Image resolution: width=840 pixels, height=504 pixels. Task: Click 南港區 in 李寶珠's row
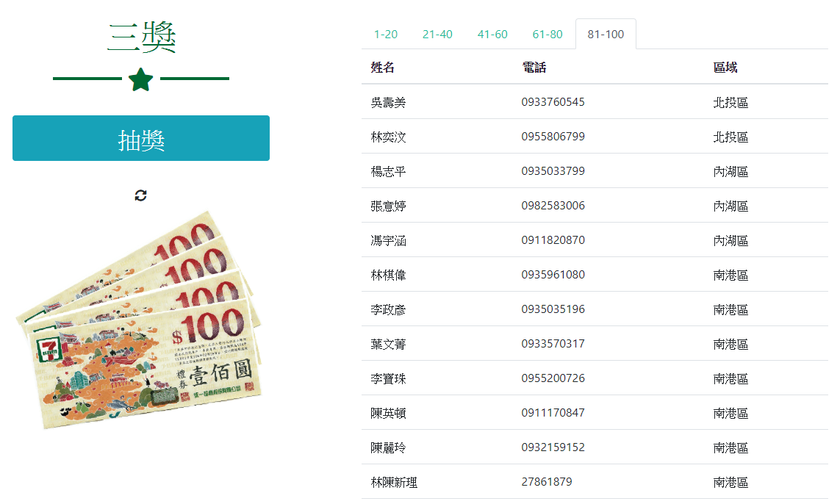[x=730, y=378]
